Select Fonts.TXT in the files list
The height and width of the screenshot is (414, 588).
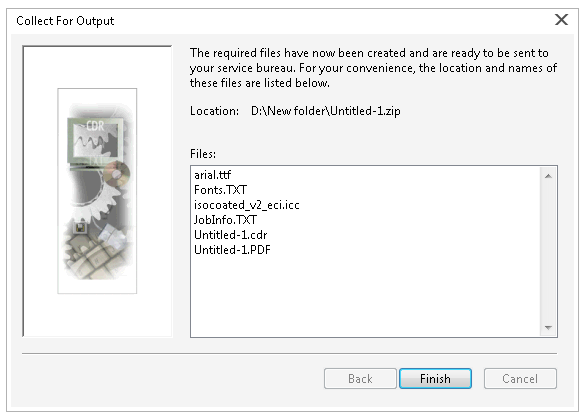[220, 190]
